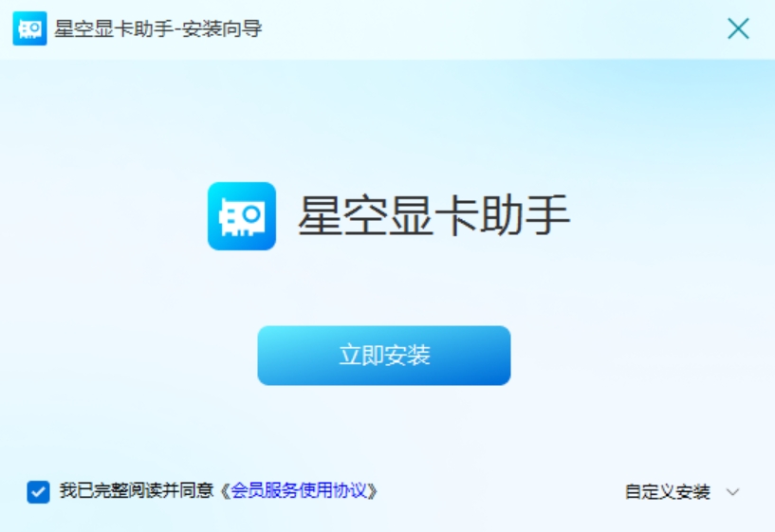Start installation with the blue gradient button
This screenshot has width=775, height=532.
tap(384, 356)
